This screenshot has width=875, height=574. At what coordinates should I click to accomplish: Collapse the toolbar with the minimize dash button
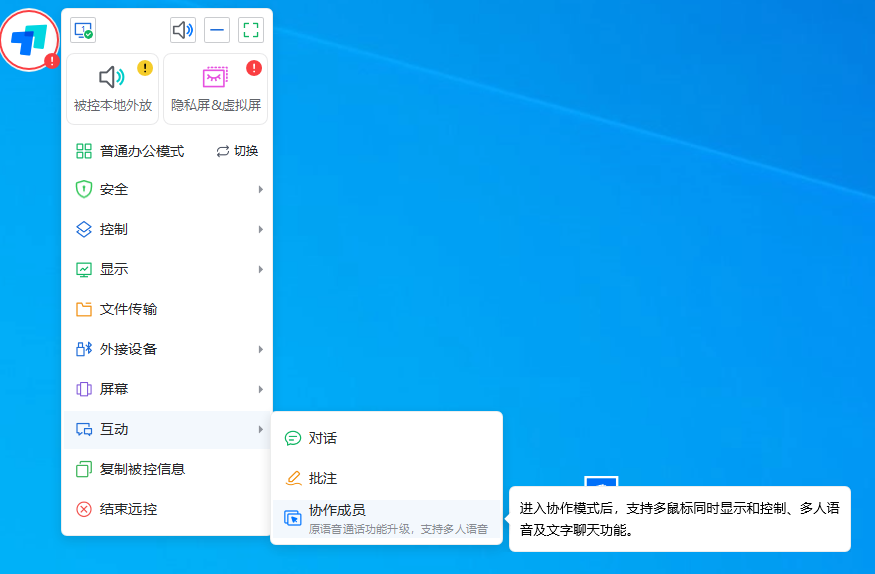tap(217, 31)
